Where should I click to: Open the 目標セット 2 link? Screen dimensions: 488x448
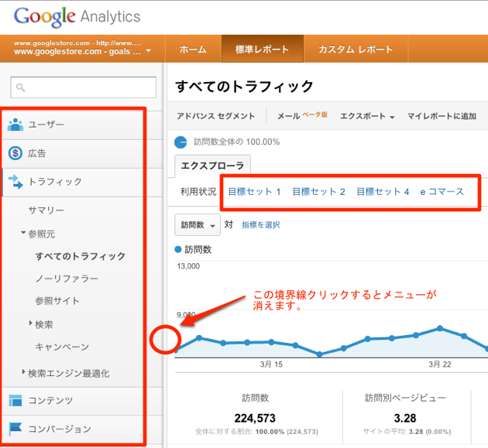[x=319, y=192]
